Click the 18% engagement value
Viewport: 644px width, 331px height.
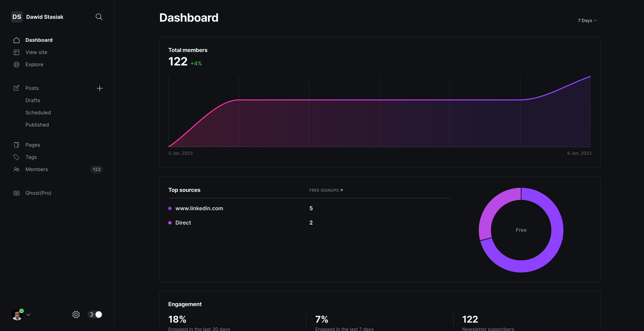coord(177,319)
